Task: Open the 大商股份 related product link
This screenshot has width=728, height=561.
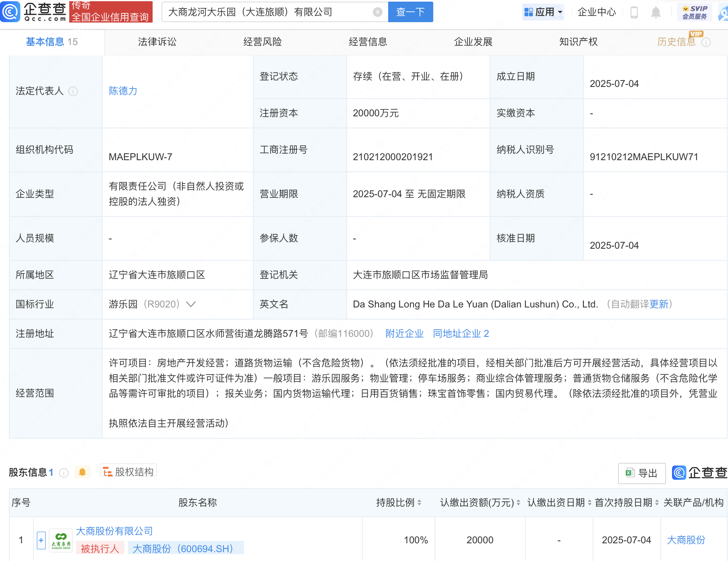Action: pos(686,540)
